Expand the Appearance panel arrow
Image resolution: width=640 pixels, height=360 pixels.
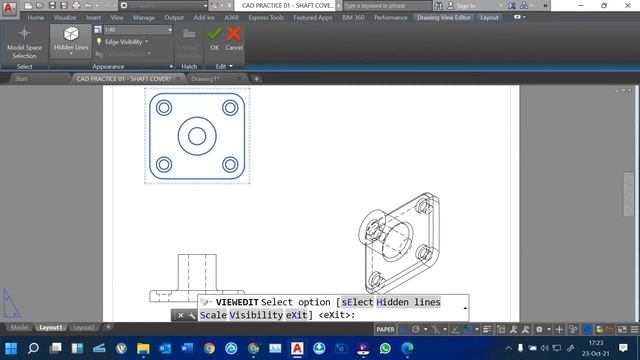171,67
